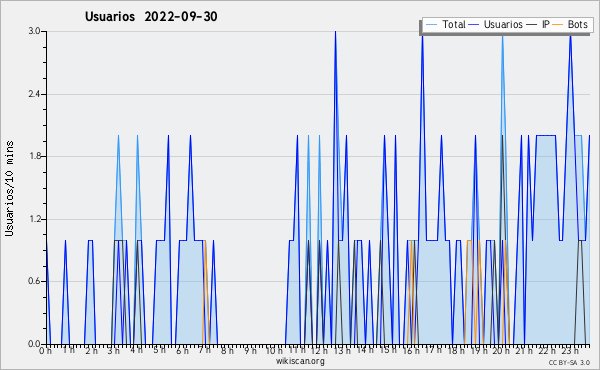This screenshot has height=370, width=600.
Task: Click the 13 h time label
Action: [x=342, y=350]
